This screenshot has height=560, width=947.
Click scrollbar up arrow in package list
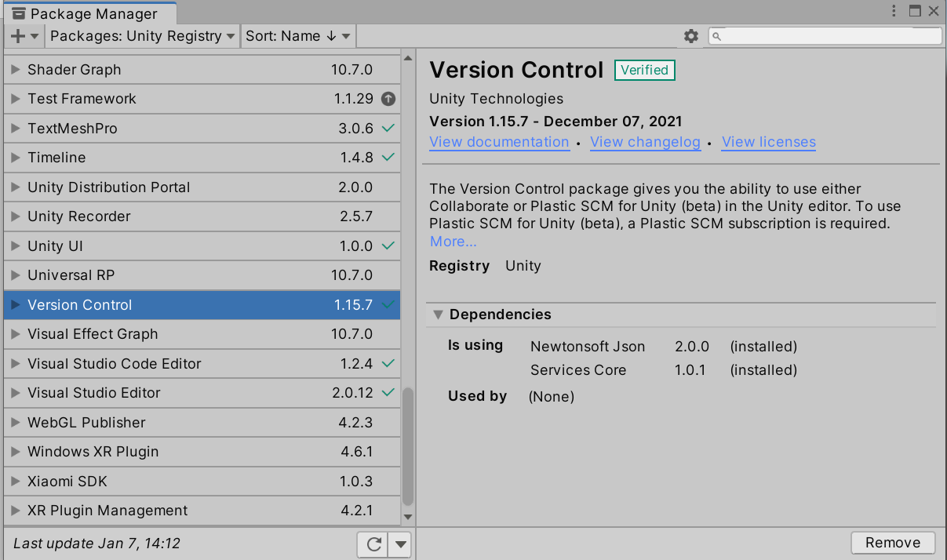tap(407, 57)
